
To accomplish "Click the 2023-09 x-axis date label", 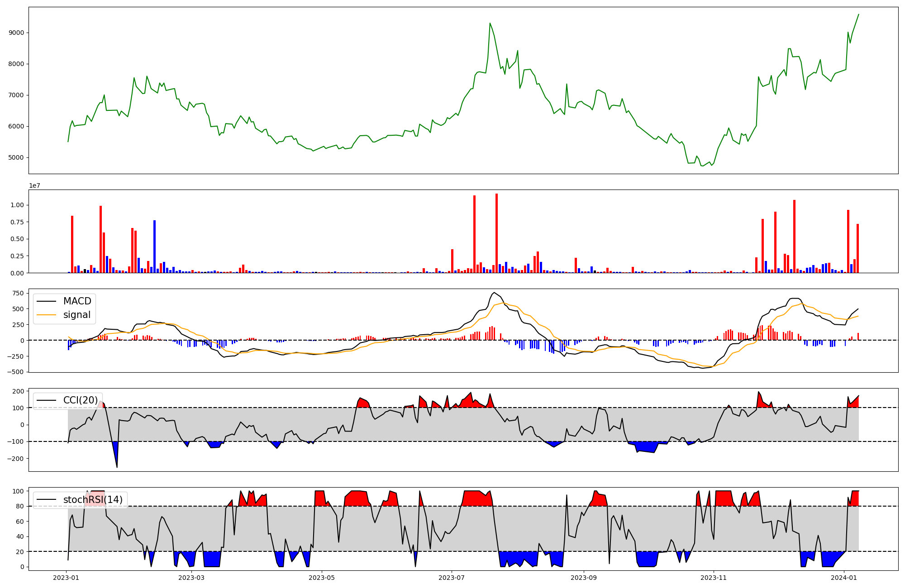I will [584, 578].
